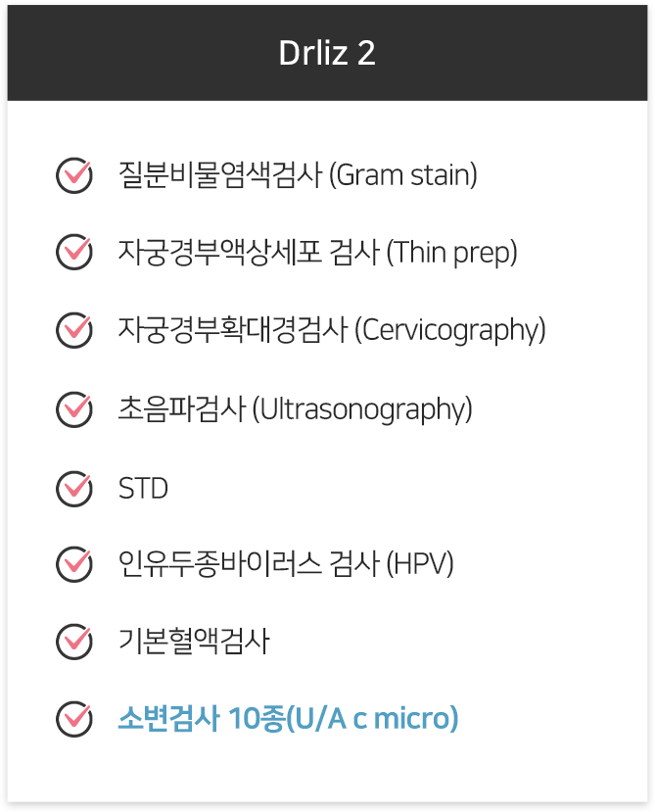The image size is (655, 812).
Task: Click the checkmark icon beside STD
Action: 74,489
